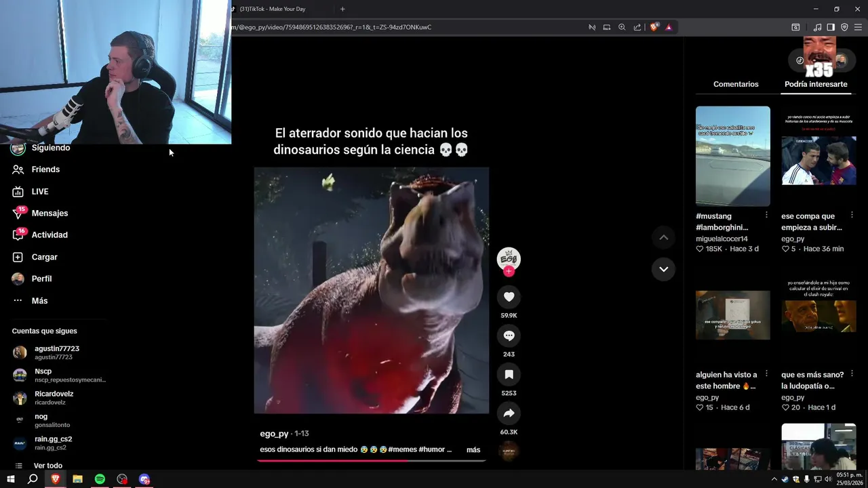The width and height of the screenshot is (868, 488).
Task: Open options for 'que es más sano' video
Action: point(852,373)
